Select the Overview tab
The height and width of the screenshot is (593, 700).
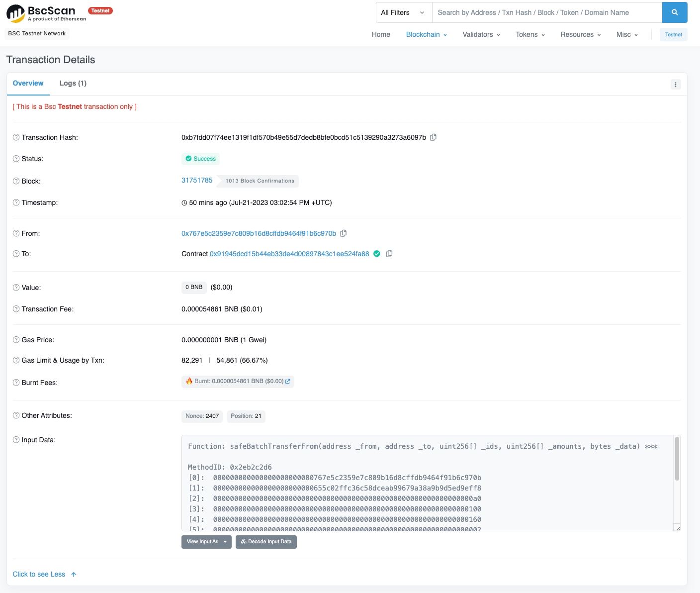tap(28, 83)
